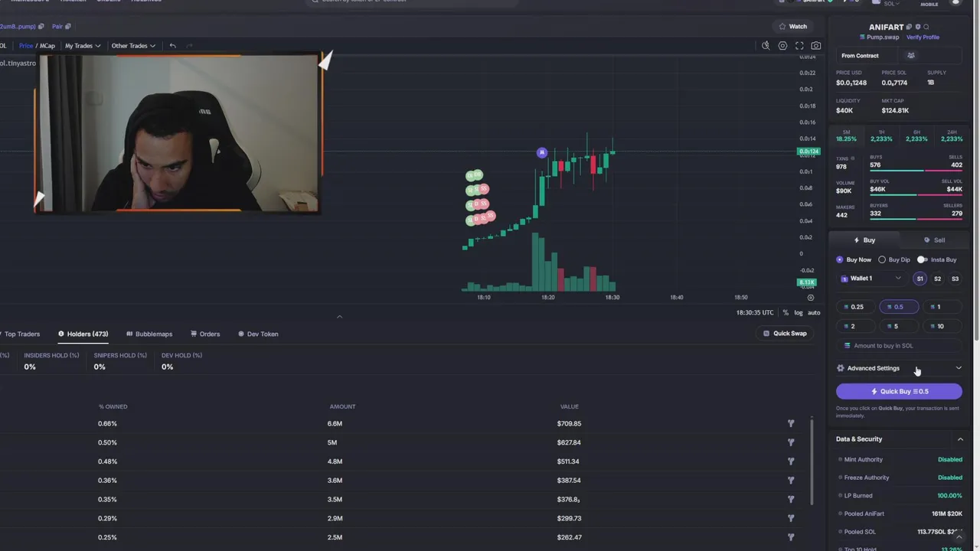
Task: Click holders table scrollbar
Action: [x=812, y=461]
